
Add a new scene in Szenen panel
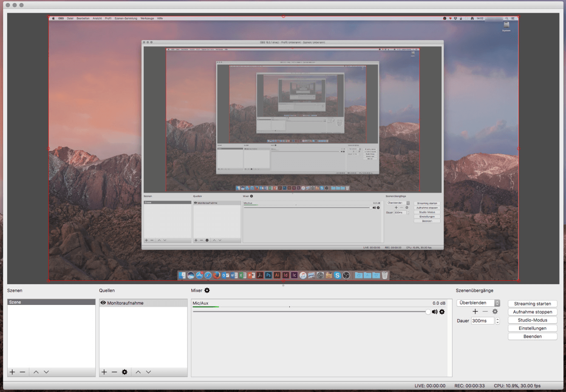click(12, 372)
